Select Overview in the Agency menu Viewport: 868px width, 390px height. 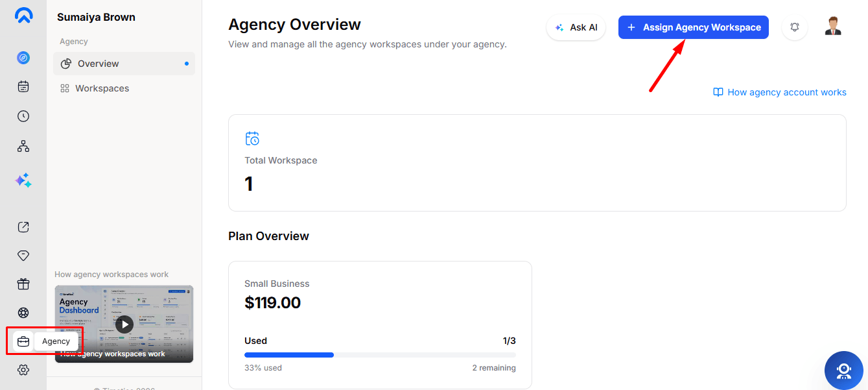124,64
